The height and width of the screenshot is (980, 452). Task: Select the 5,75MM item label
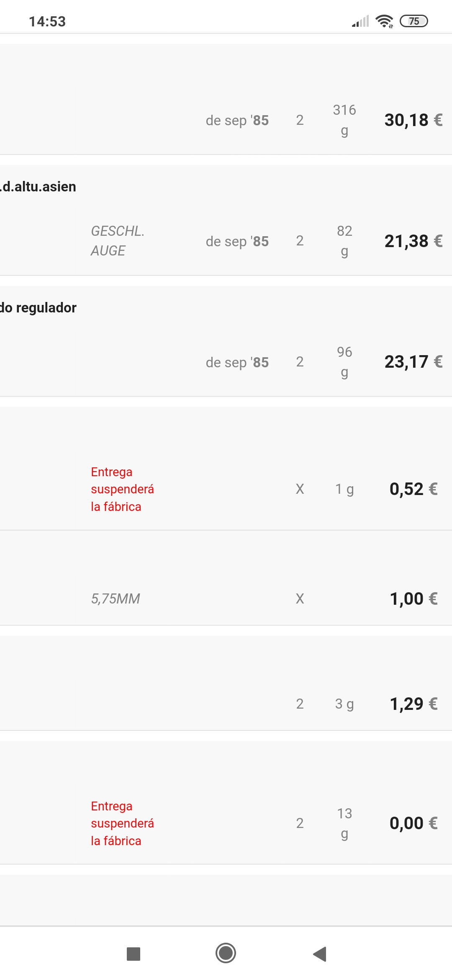[x=116, y=599]
